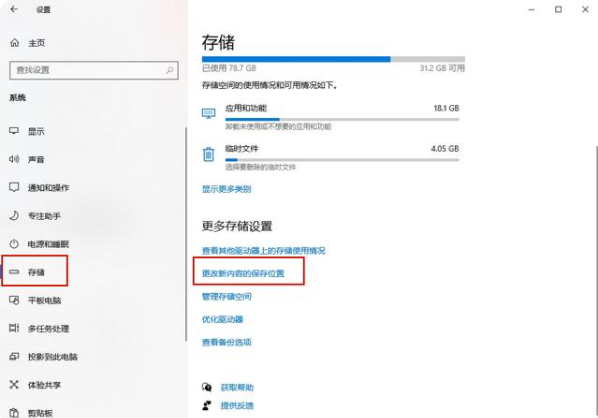Screen dimensions: 598x418
Task: Click the magnifier icon in search box
Action: coord(170,70)
